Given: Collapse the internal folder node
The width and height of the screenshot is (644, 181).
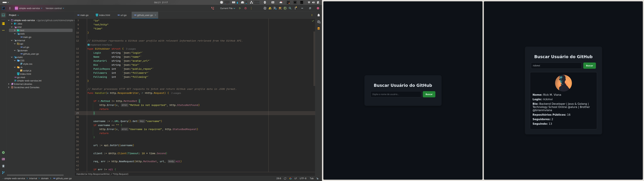Looking at the screenshot, I should click(x=12, y=41).
